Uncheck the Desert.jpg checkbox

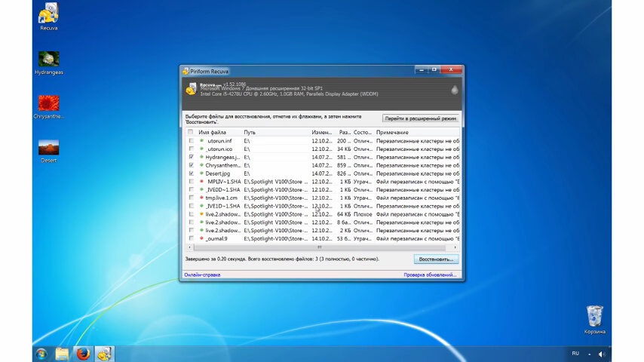tap(192, 173)
